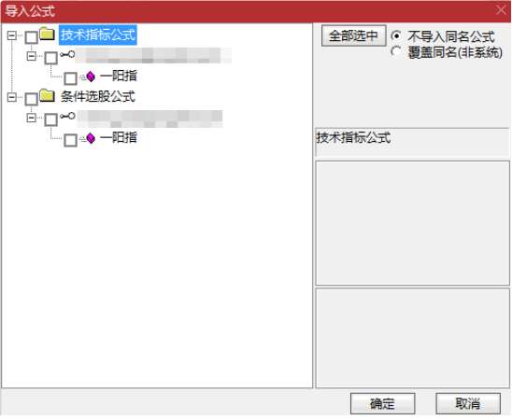Image resolution: width=512 pixels, height=420 pixels.
Task: Tick the checkbox of 一阳指 under 技术指标公式
Action: 70,78
